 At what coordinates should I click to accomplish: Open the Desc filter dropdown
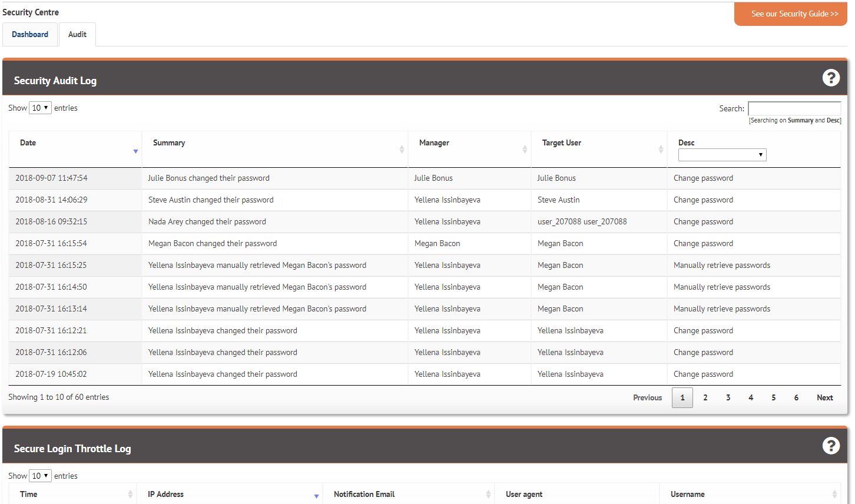(x=722, y=155)
